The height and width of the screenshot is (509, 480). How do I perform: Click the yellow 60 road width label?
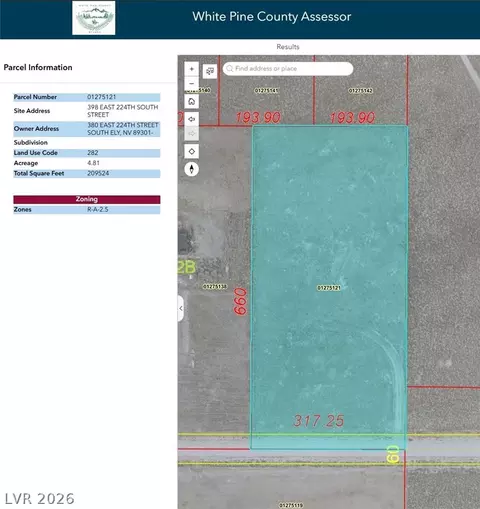tap(393, 454)
